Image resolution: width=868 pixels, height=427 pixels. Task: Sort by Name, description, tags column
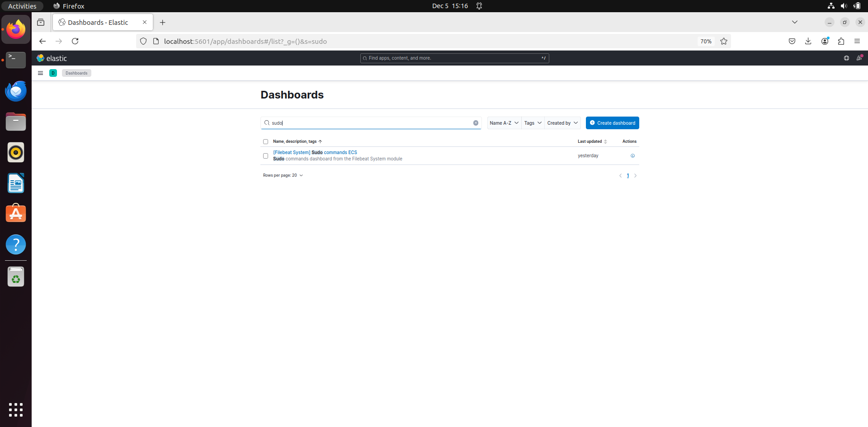[x=297, y=141]
